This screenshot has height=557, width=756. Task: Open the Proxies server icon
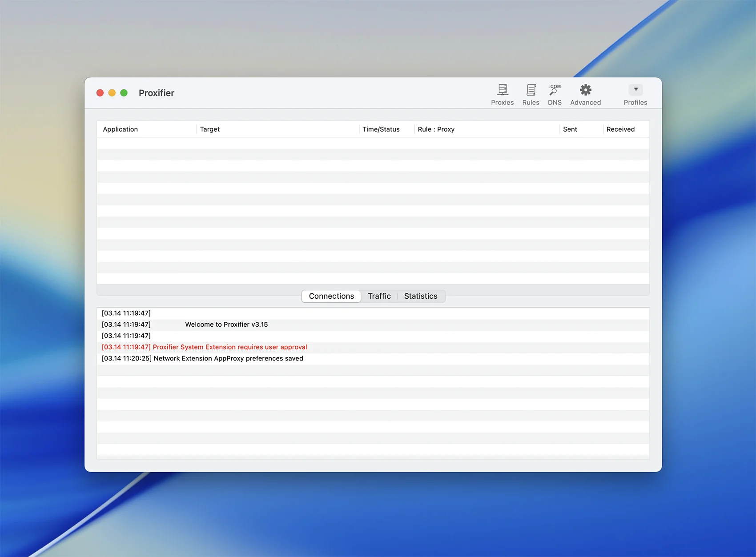point(502,90)
